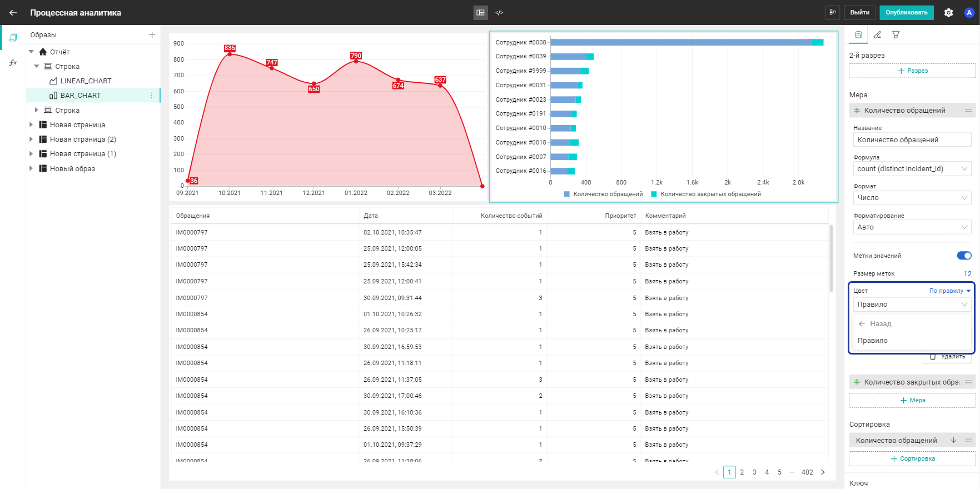Switch to the layout designer view icon
The width and height of the screenshot is (980, 489).
click(x=480, y=12)
